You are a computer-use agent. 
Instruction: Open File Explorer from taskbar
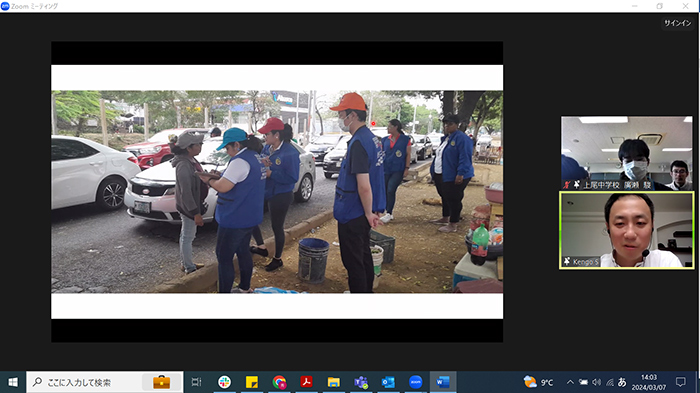[x=333, y=382]
